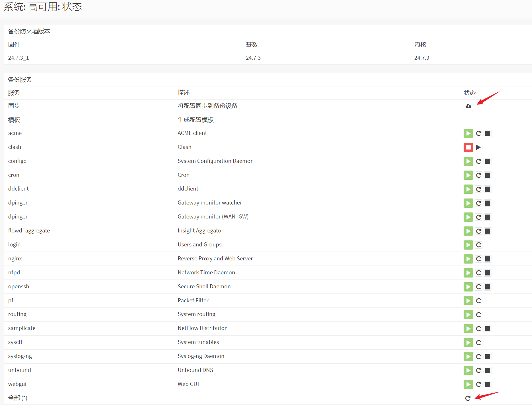Restart the ddclient service
This screenshot has width=532, height=405.
click(479, 189)
